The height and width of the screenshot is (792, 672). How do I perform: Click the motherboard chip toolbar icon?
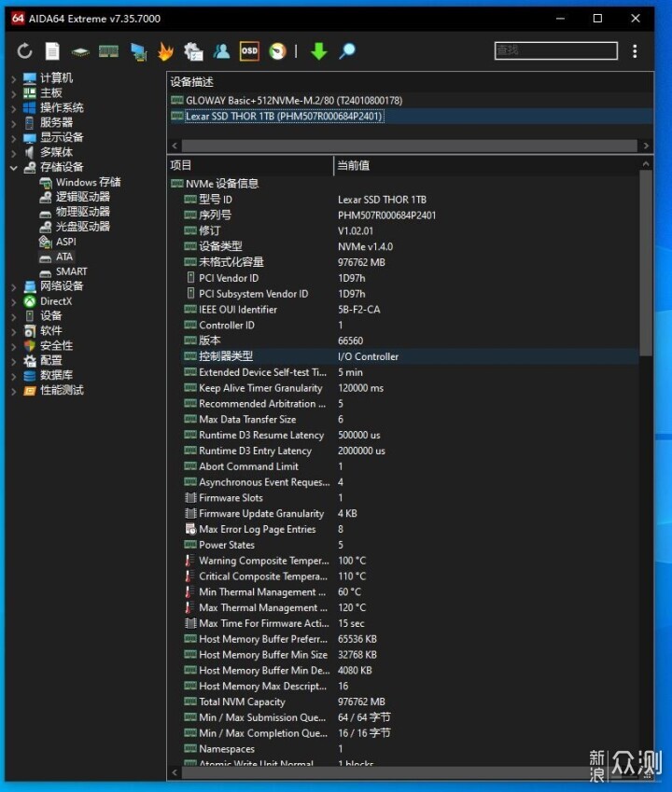[x=80, y=51]
